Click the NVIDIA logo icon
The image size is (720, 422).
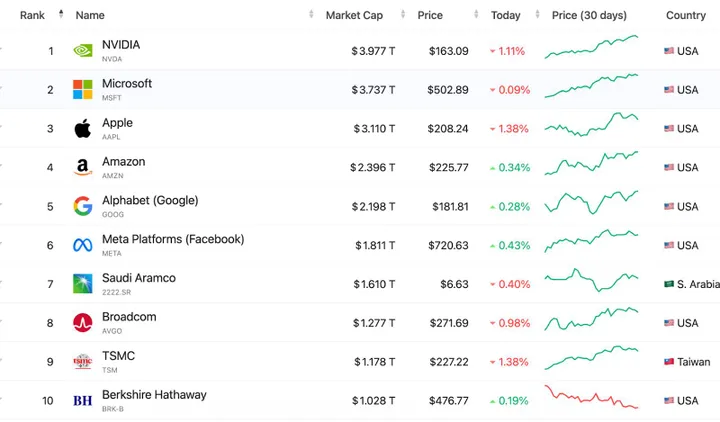click(x=83, y=51)
